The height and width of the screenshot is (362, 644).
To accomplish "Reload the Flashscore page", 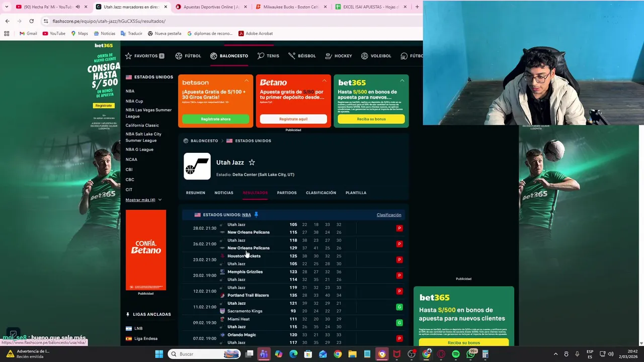I will click(x=31, y=21).
